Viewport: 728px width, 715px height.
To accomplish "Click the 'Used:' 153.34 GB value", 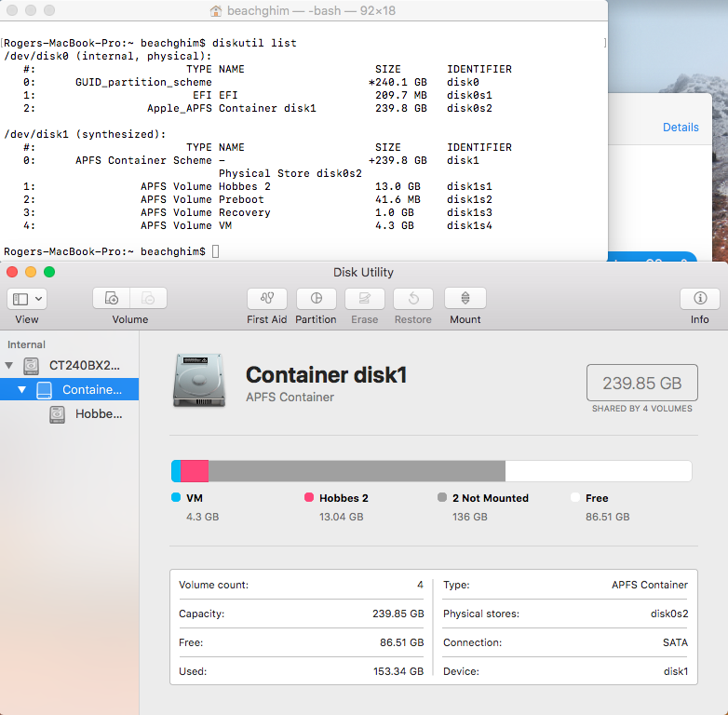I will (398, 671).
